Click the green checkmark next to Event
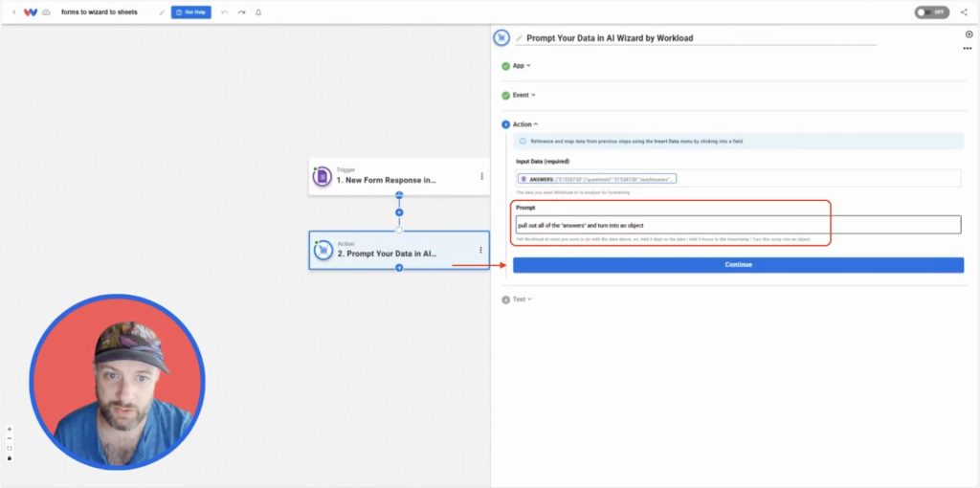 (505, 96)
